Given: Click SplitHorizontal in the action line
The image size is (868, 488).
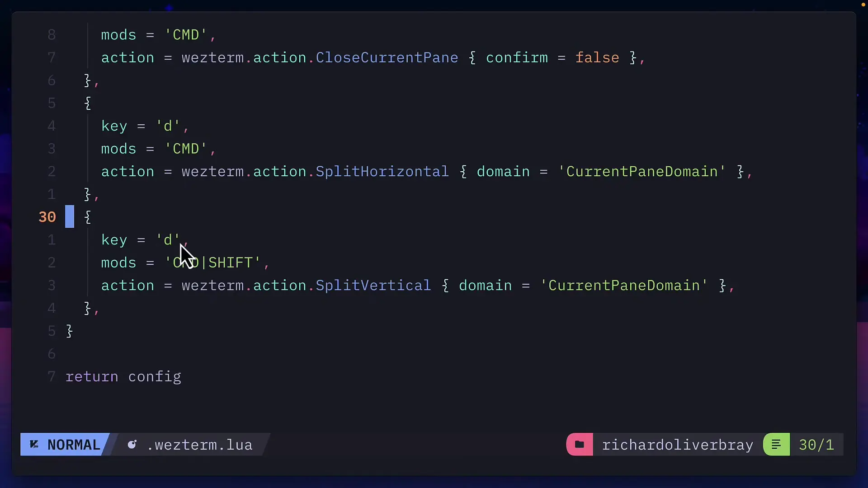Looking at the screenshot, I should (x=382, y=172).
